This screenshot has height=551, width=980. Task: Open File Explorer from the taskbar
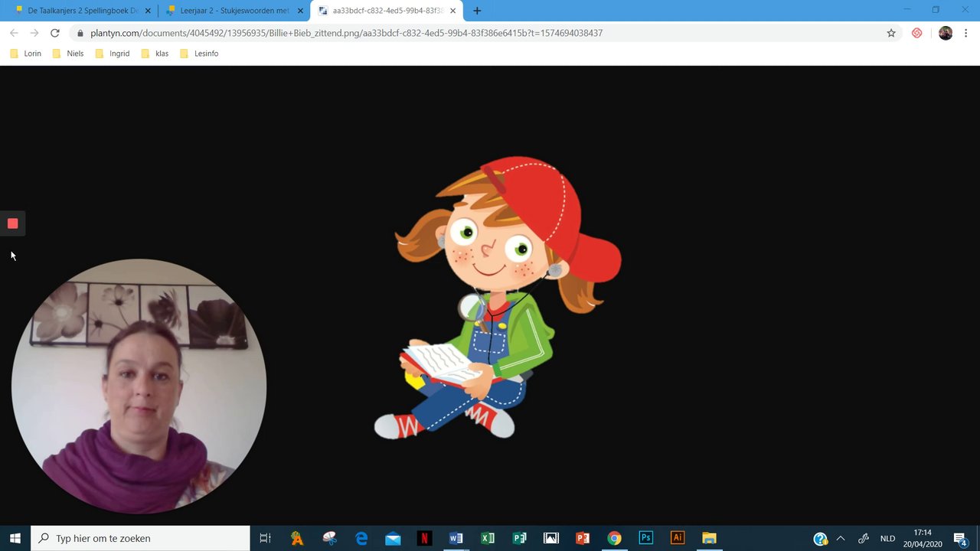(x=709, y=538)
